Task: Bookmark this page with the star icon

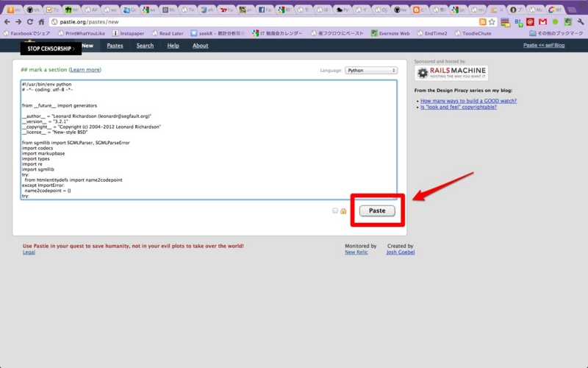Action: pos(492,22)
